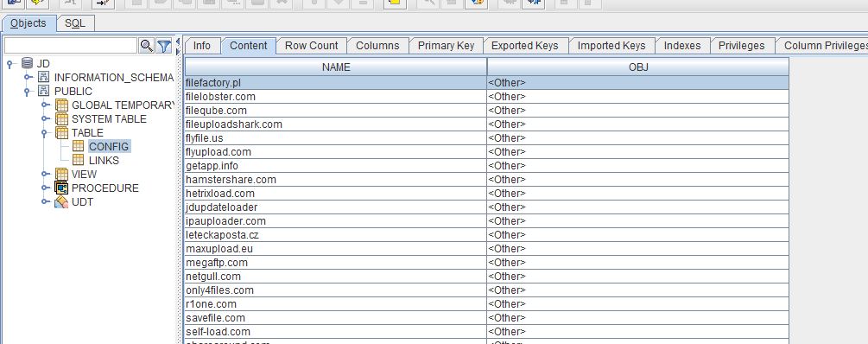The image size is (868, 344).
Task: Focus the object search input field
Action: [70, 46]
